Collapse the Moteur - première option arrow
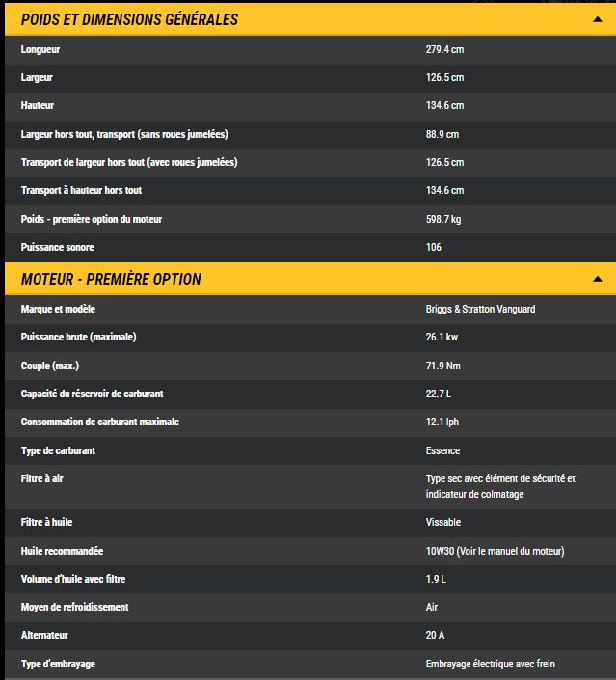The image size is (616, 680). click(x=598, y=279)
